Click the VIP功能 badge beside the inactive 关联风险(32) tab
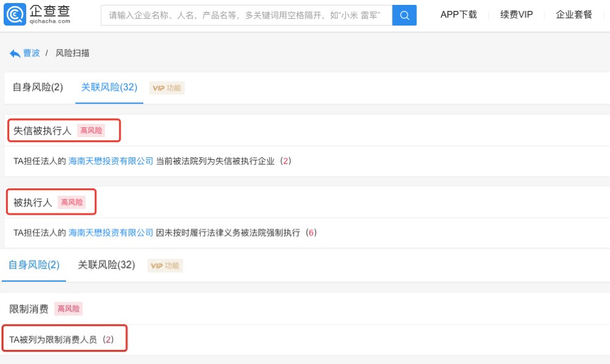 pyautogui.click(x=165, y=265)
